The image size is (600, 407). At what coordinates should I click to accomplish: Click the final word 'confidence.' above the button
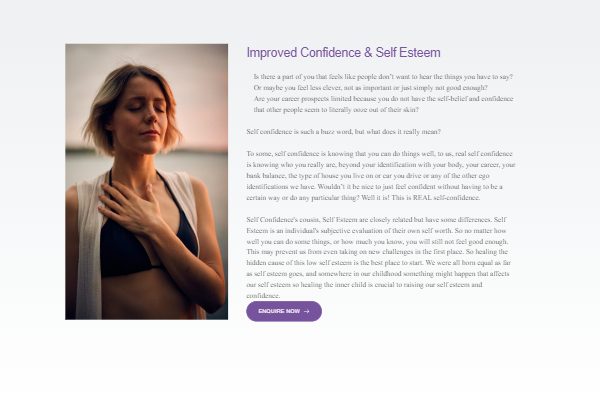coord(263,296)
